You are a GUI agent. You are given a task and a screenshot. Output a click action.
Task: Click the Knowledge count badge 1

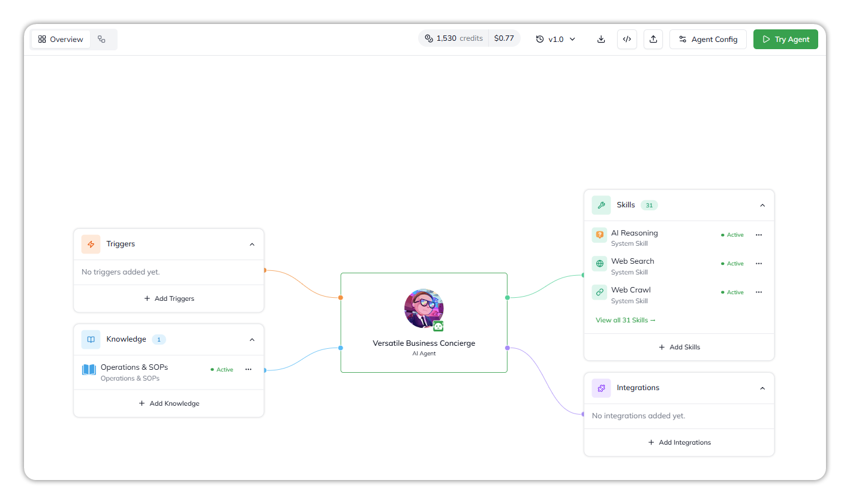pos(159,340)
